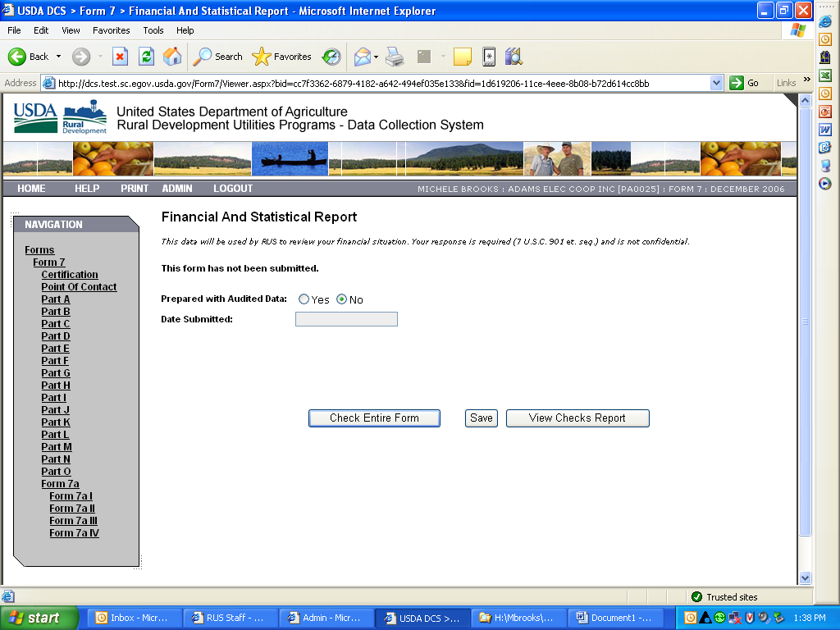The width and height of the screenshot is (840, 630).
Task: Click the View Checks Report button
Action: pyautogui.click(x=577, y=418)
